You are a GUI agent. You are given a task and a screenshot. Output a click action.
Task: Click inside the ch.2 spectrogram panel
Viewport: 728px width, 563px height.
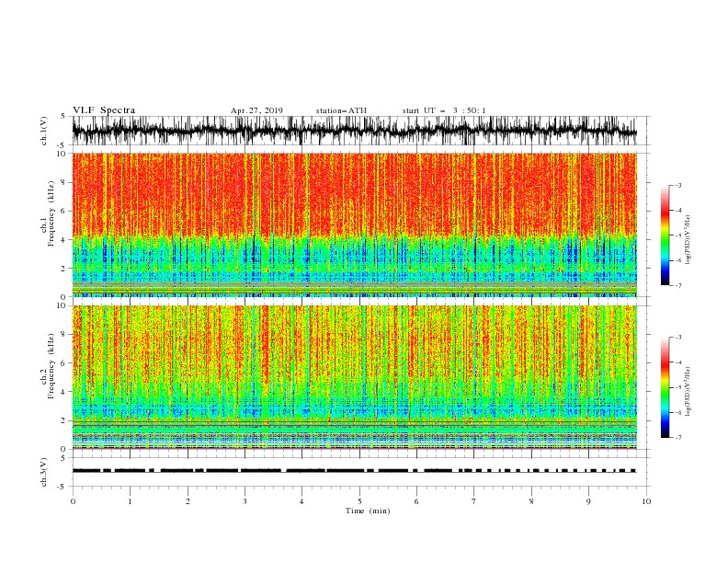[354, 377]
